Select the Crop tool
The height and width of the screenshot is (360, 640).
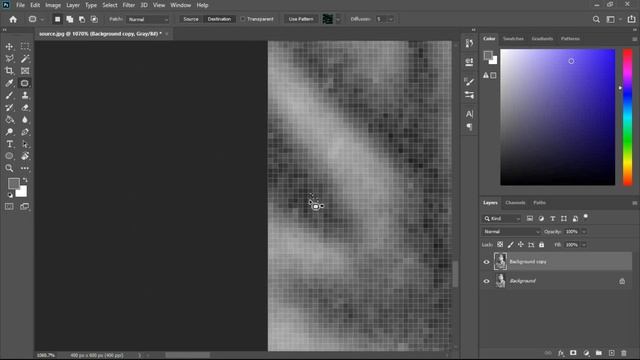click(x=9, y=71)
